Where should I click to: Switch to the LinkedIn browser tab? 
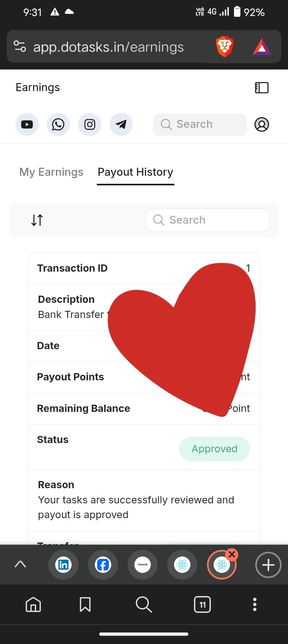63,565
